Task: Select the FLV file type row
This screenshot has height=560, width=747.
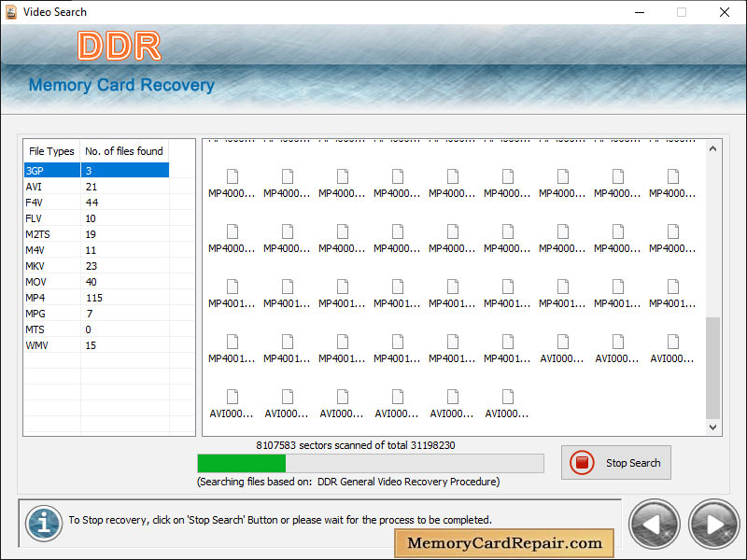Action: tap(96, 218)
